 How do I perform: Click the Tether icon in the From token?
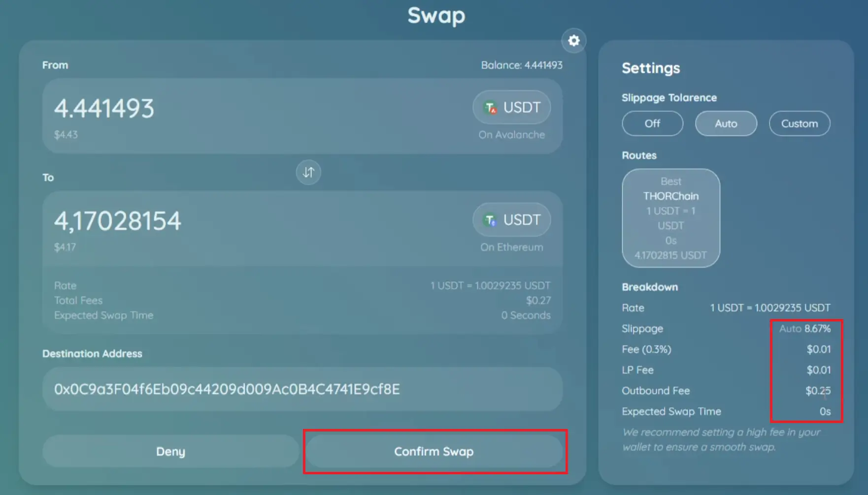point(490,107)
